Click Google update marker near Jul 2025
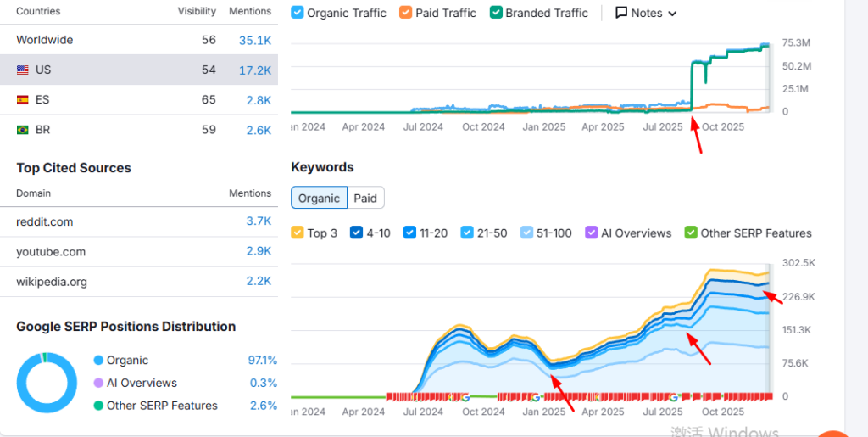This screenshot has width=868, height=437. click(674, 396)
